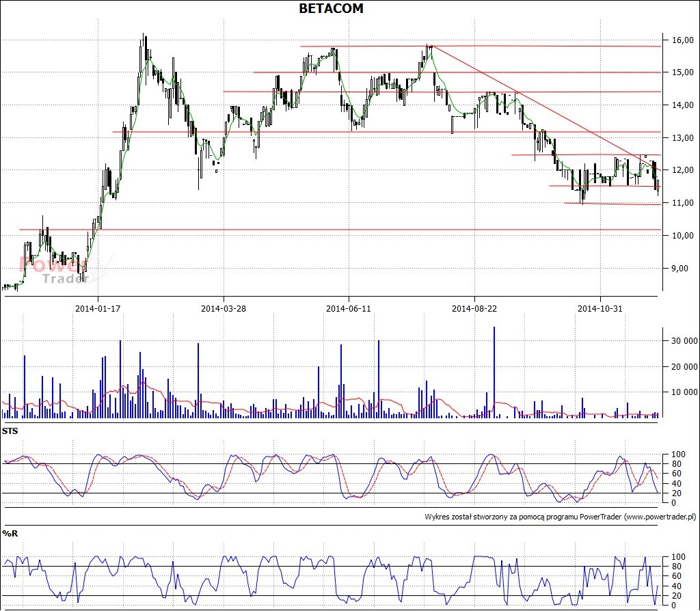Select the 2014-03-28 date label

point(224,308)
